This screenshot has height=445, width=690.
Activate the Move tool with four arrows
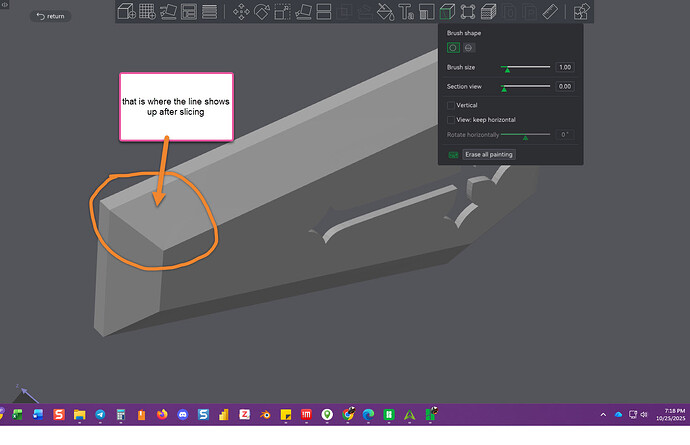point(241,12)
